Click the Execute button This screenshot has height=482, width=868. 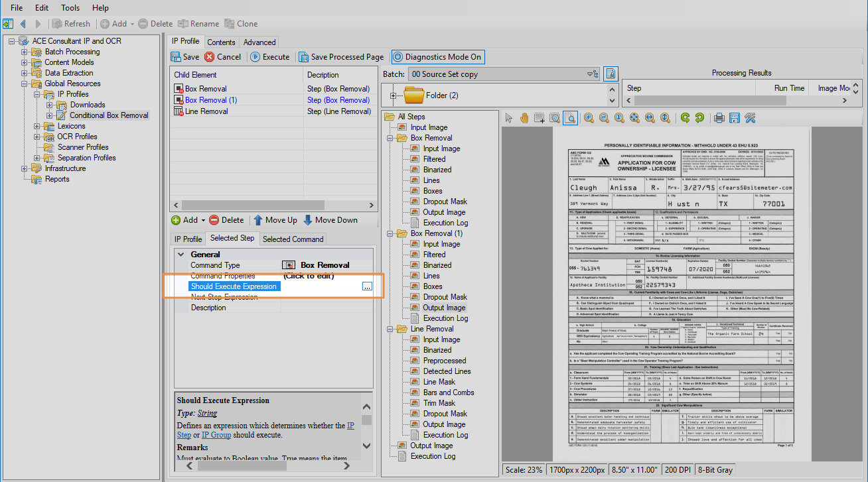tap(270, 57)
